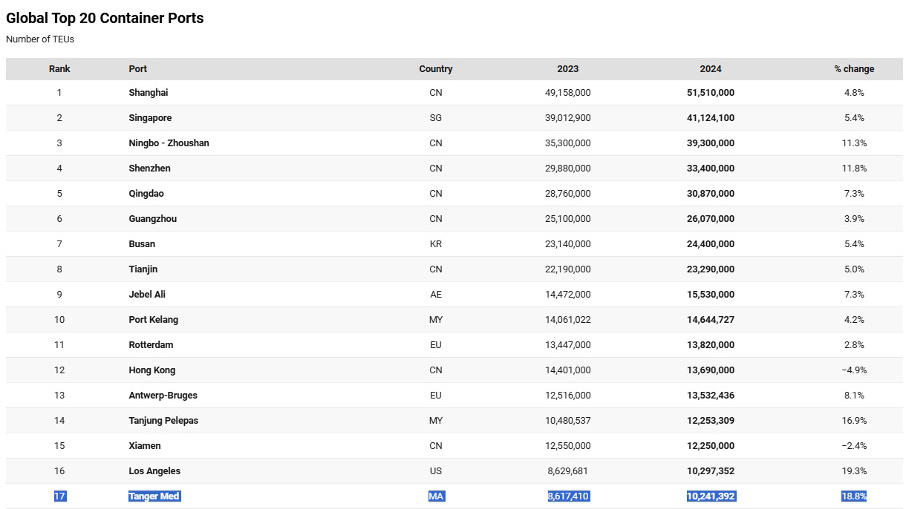This screenshot has width=904, height=509.
Task: Click the % change column header
Action: click(854, 69)
